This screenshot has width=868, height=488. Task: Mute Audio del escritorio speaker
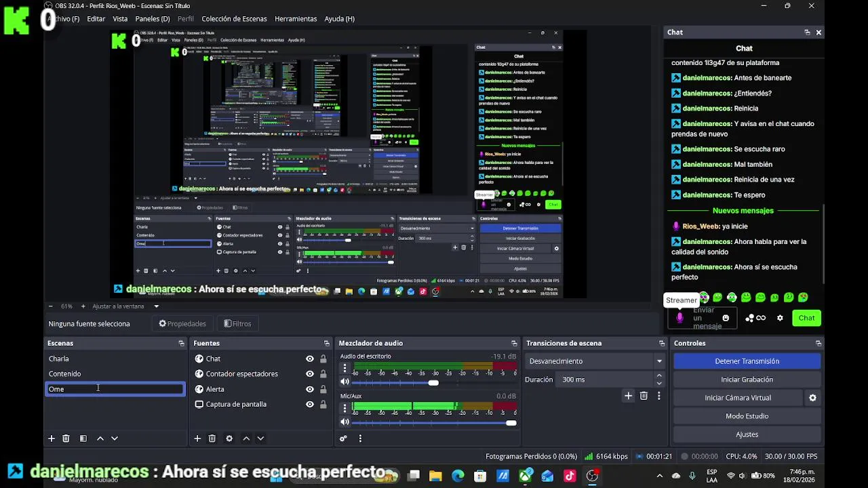pos(344,382)
